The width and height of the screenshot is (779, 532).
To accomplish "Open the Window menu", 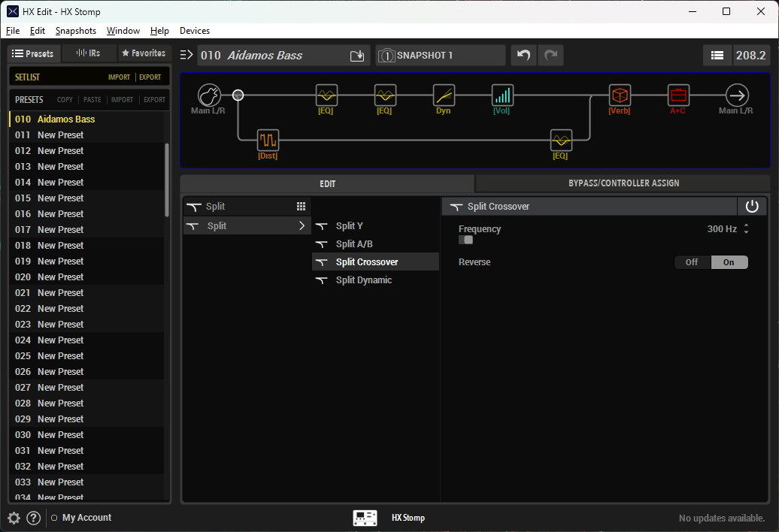I will tap(123, 31).
